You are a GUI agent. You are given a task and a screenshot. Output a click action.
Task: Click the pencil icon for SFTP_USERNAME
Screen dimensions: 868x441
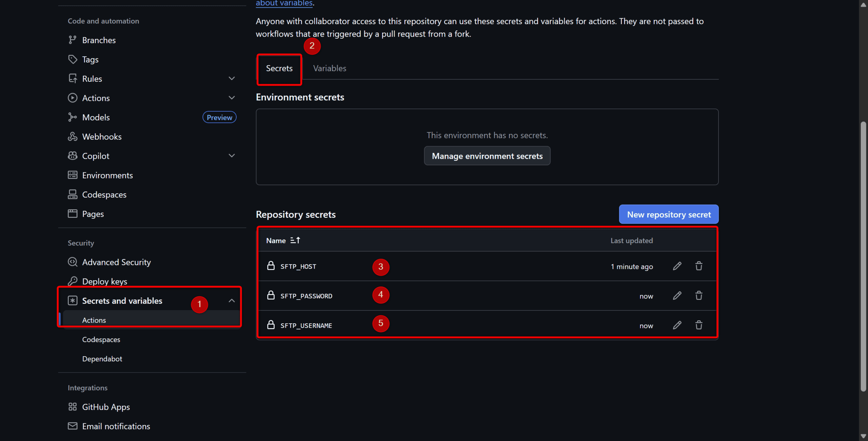pos(677,325)
